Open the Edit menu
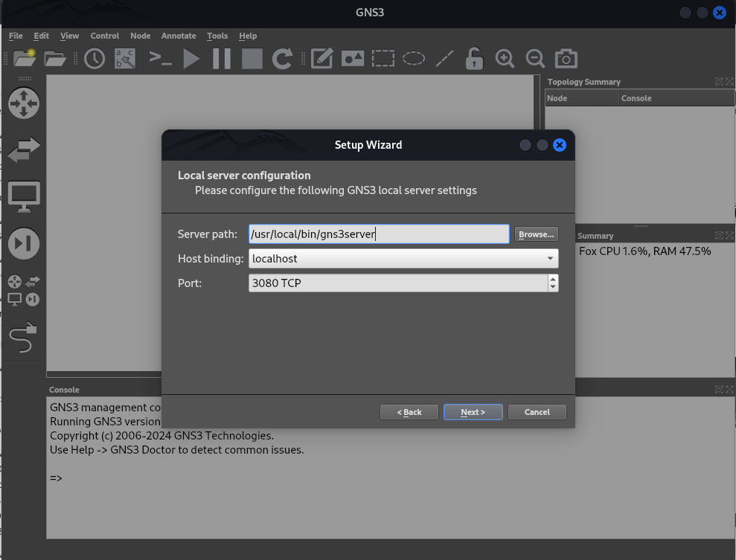 [42, 36]
